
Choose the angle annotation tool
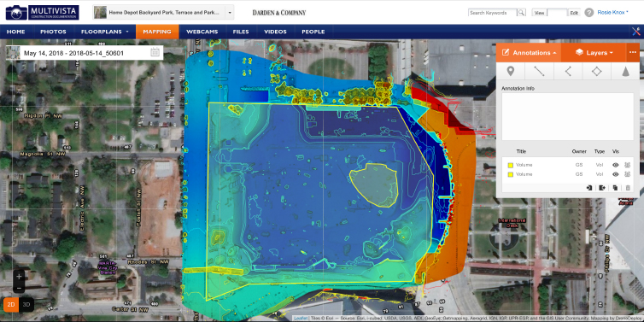point(568,72)
